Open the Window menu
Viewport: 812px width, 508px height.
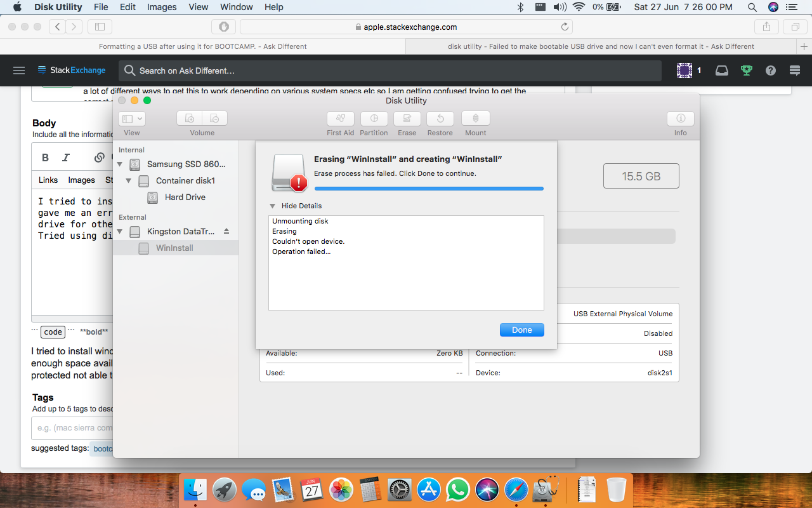[x=235, y=7]
